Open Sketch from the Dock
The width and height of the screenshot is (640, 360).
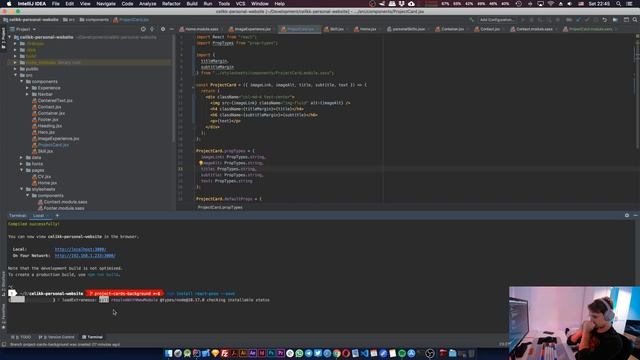[x=215, y=353]
